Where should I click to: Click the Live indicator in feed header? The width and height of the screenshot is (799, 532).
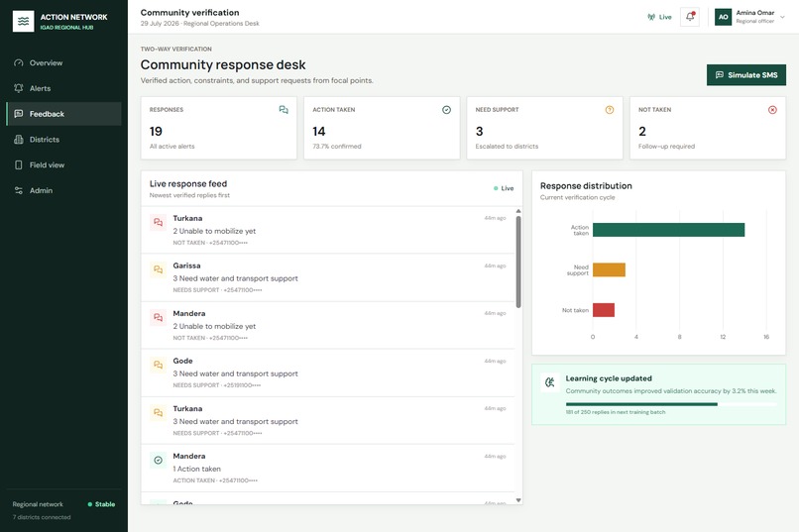(x=504, y=188)
